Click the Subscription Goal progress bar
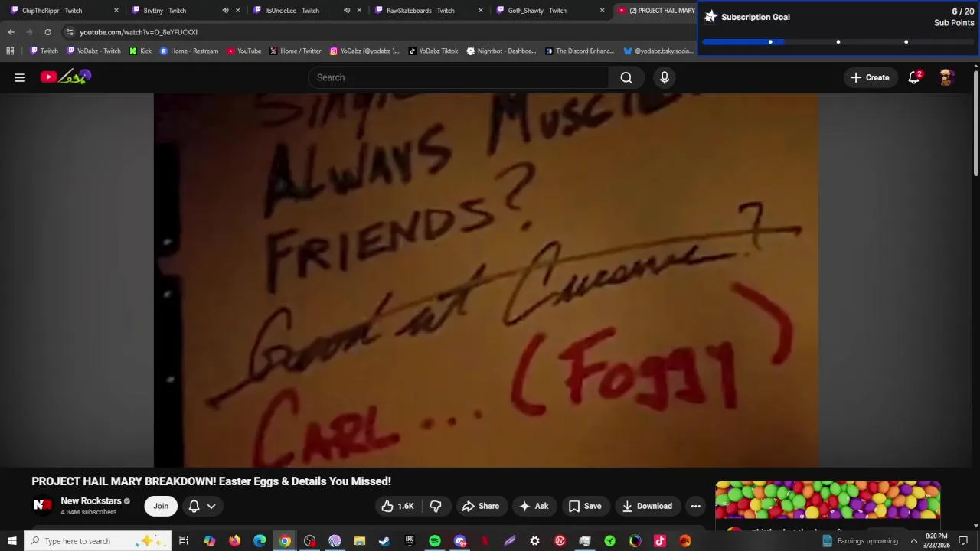Image resolution: width=980 pixels, height=551 pixels. pos(838,41)
